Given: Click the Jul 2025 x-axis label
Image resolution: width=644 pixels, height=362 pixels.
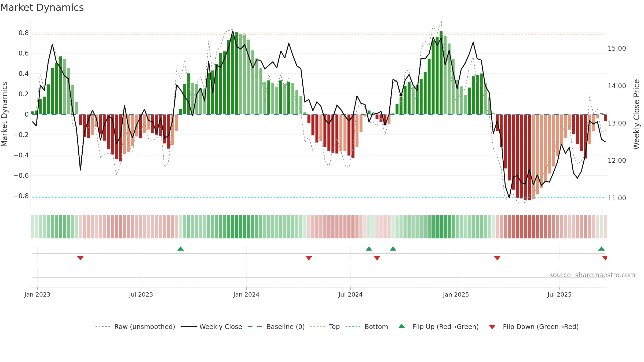Looking at the screenshot, I should point(559,294).
